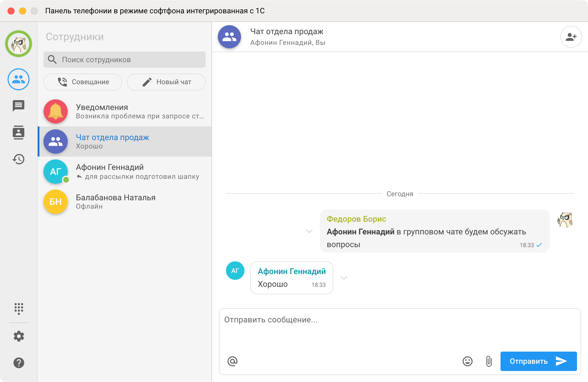This screenshot has height=382, width=588.
Task: Attach a file with the paperclip
Action: point(489,361)
